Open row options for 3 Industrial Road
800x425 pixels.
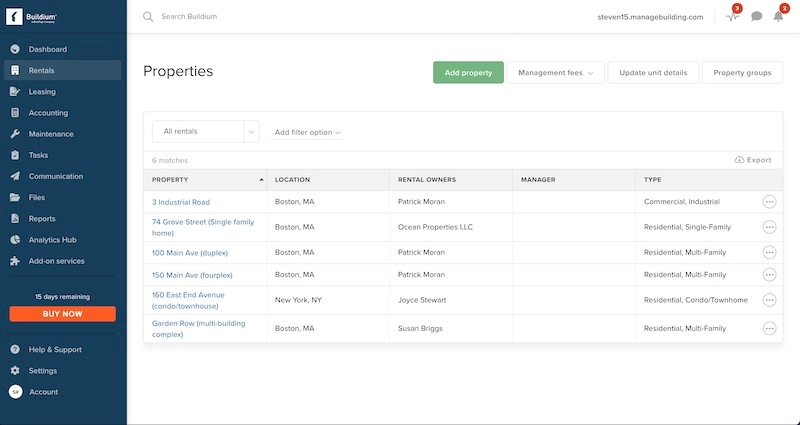pyautogui.click(x=769, y=202)
